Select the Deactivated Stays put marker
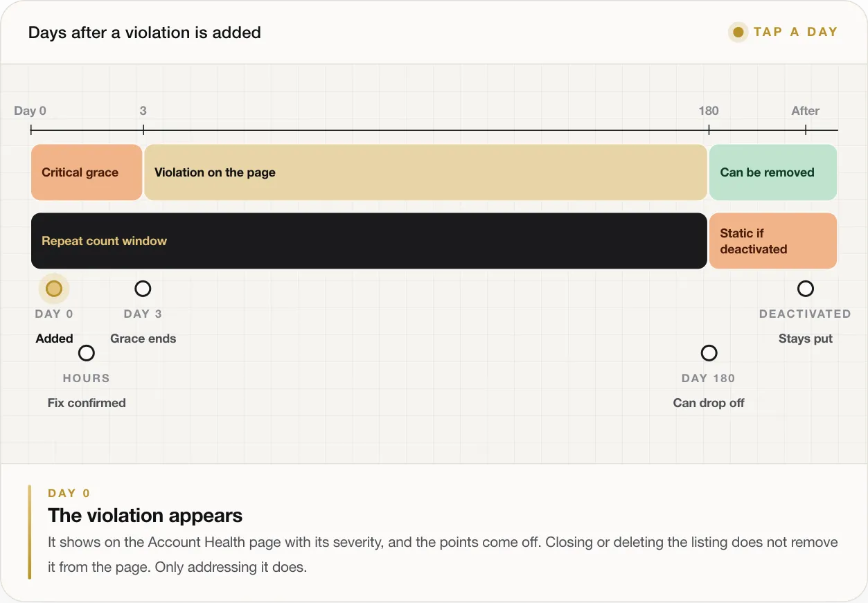This screenshot has height=603, width=868. (805, 289)
